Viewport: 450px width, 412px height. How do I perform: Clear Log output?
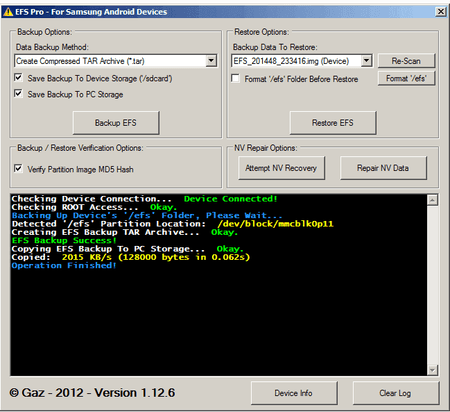coord(396,393)
